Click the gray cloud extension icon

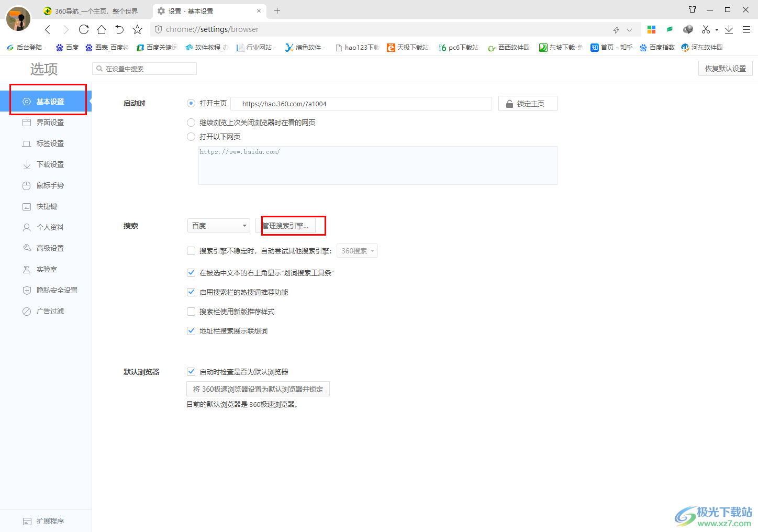coord(688,29)
